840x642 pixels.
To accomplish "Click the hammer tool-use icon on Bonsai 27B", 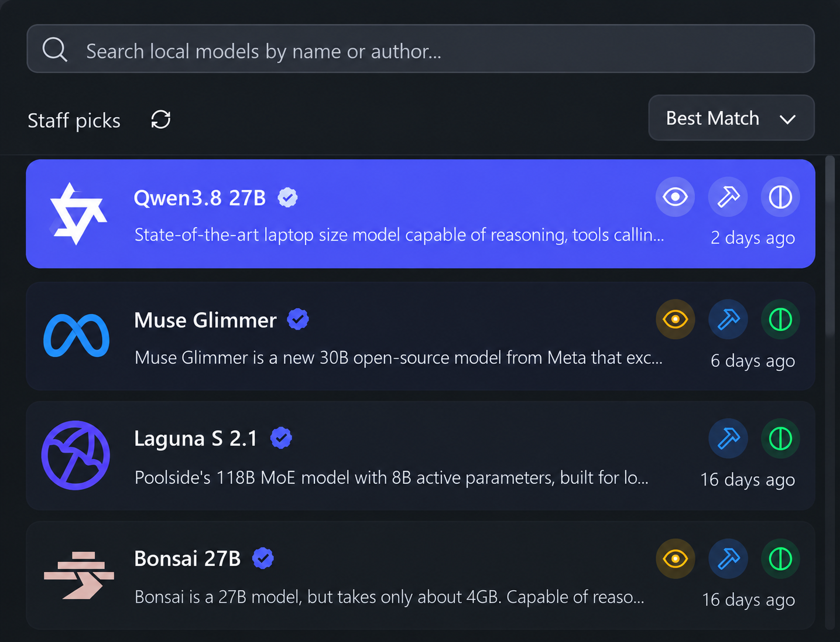I will [728, 559].
